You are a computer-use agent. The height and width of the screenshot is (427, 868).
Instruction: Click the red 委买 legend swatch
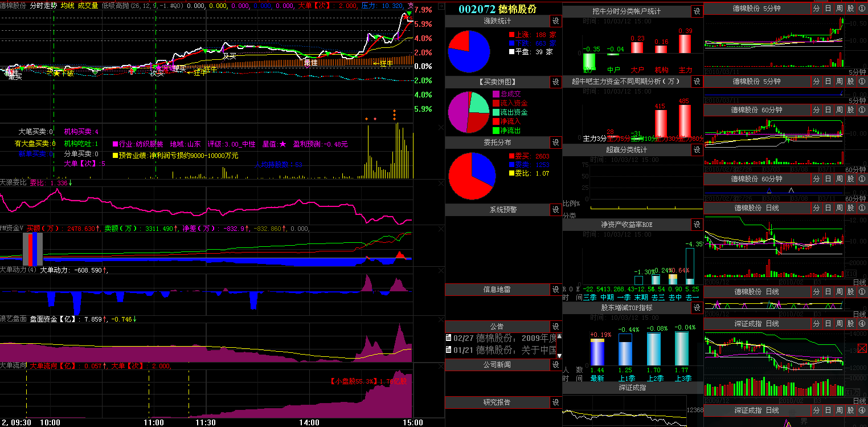click(x=511, y=156)
